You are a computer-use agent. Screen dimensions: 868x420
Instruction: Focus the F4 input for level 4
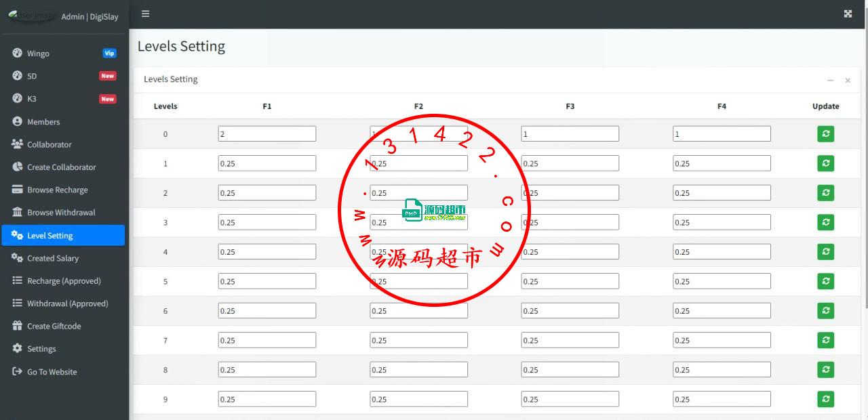[722, 252]
